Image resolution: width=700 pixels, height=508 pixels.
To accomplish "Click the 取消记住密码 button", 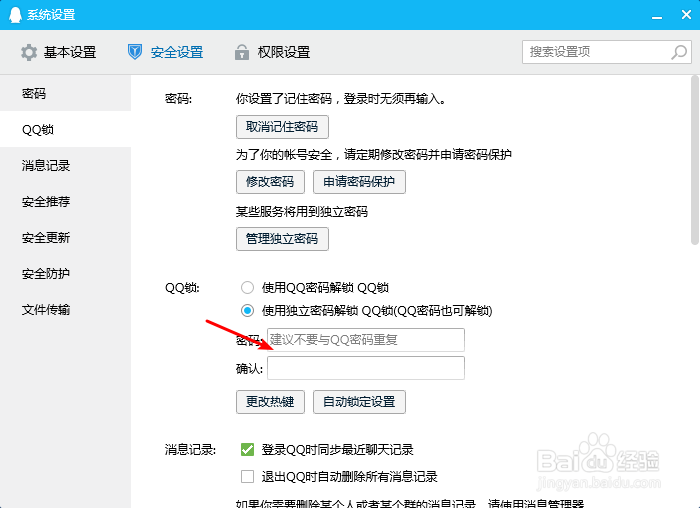I will [282, 127].
